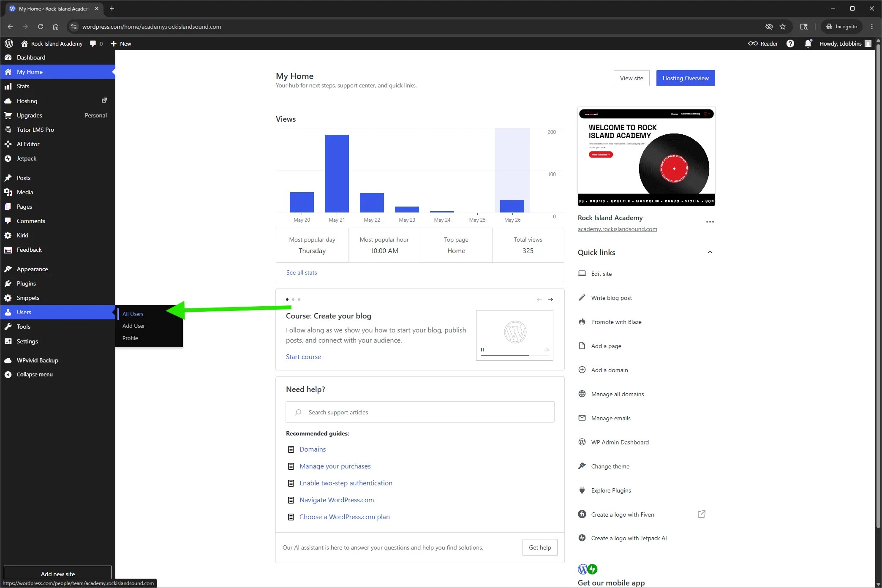
Task: Open the notifications bell
Action: pyautogui.click(x=808, y=44)
